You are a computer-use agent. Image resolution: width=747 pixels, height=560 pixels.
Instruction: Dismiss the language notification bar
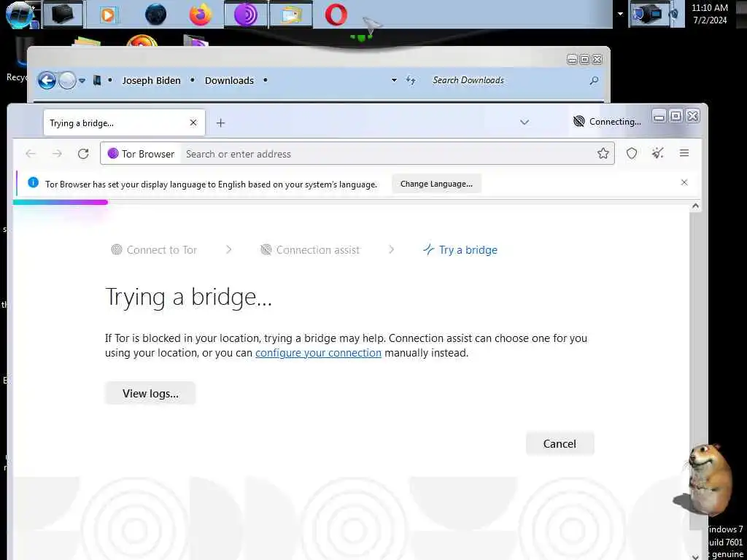tap(684, 182)
